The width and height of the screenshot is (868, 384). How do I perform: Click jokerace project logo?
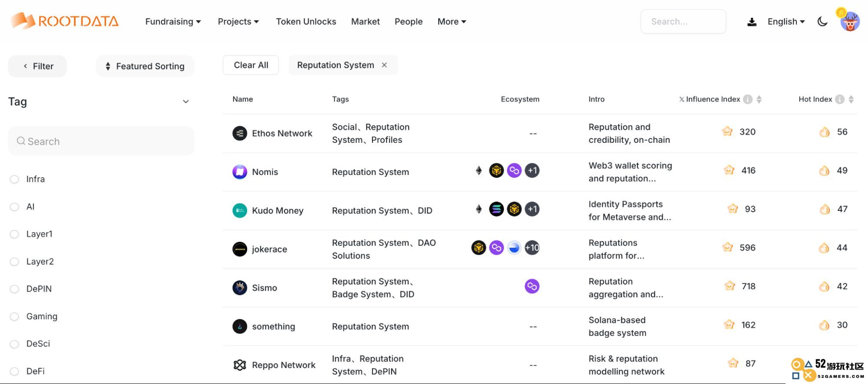coord(240,249)
